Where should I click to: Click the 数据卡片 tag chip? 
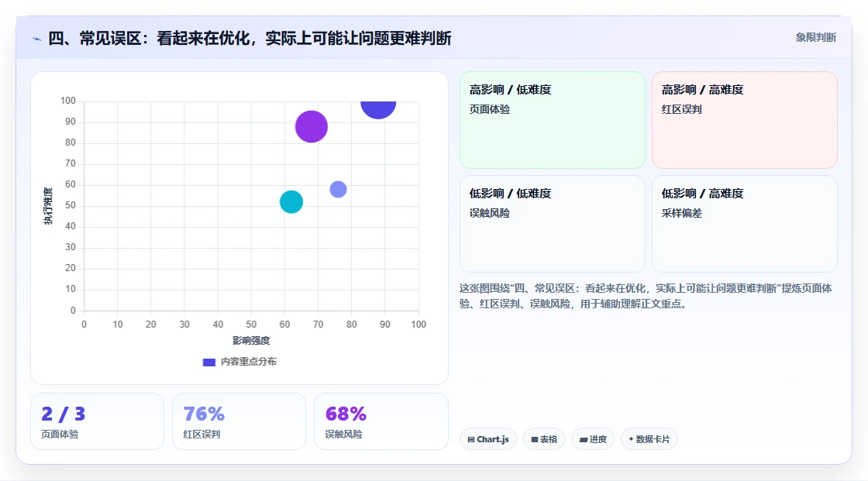click(649, 439)
